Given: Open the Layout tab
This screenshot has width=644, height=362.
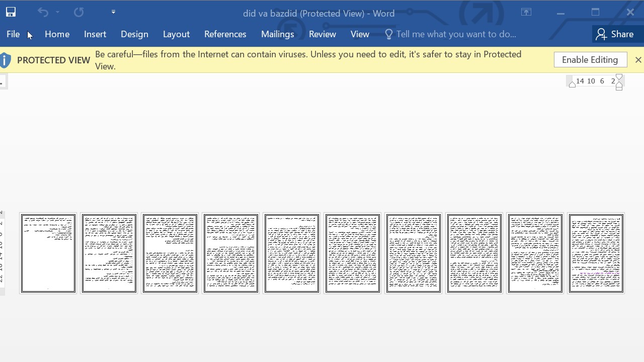Looking at the screenshot, I should coord(176,34).
